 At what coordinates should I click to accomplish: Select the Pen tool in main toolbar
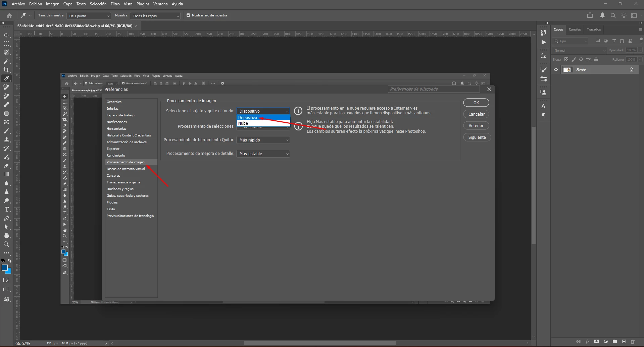click(x=6, y=218)
